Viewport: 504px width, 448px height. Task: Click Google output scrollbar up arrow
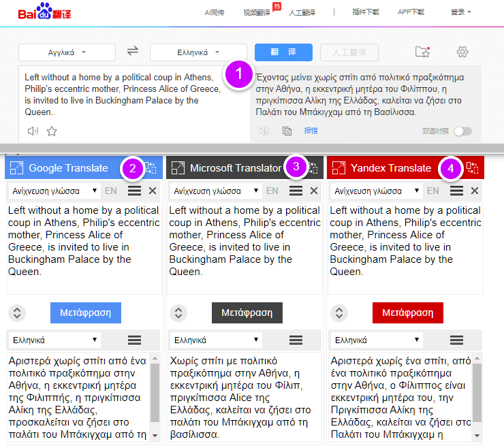pos(155,358)
